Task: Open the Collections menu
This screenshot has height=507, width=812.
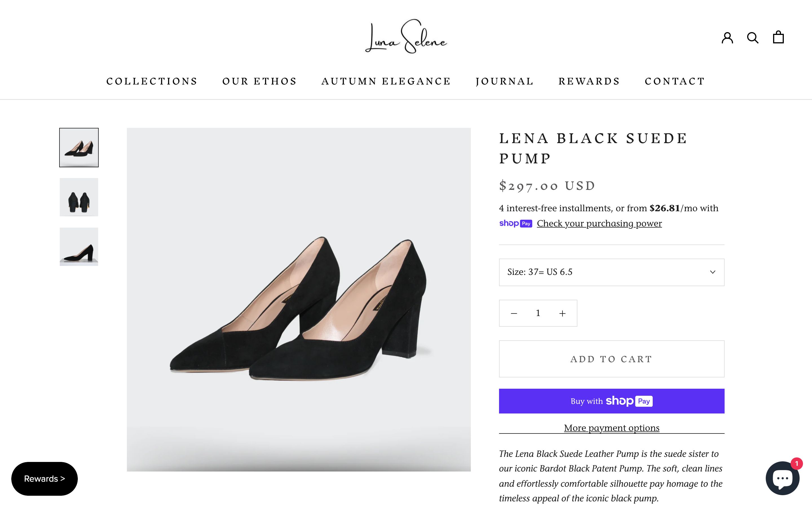Action: click(152, 81)
